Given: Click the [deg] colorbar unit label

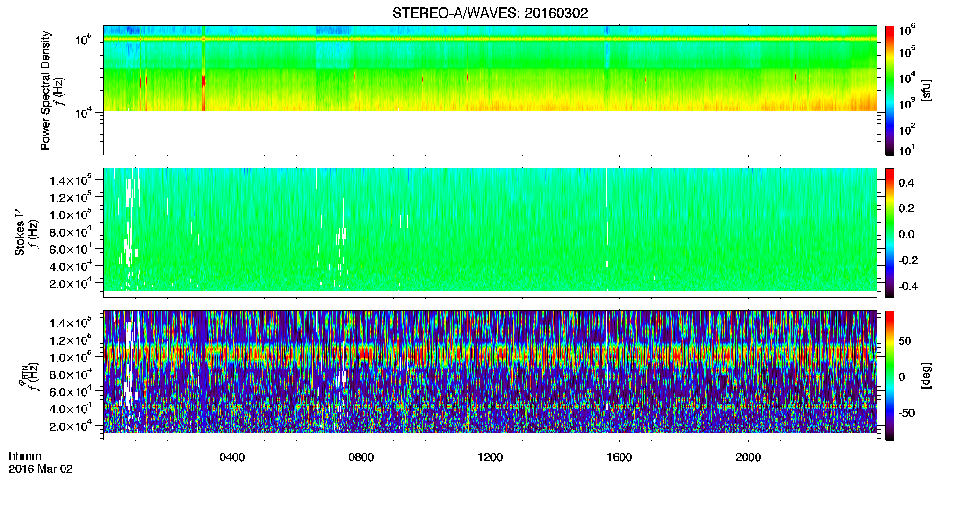Looking at the screenshot, I should coord(927,375).
